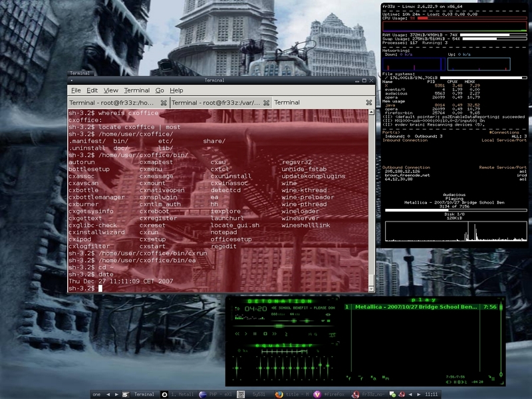The width and height of the screenshot is (532, 399).
Task: Click next workspace arrow beside 'one'
Action: pyautogui.click(x=116, y=394)
